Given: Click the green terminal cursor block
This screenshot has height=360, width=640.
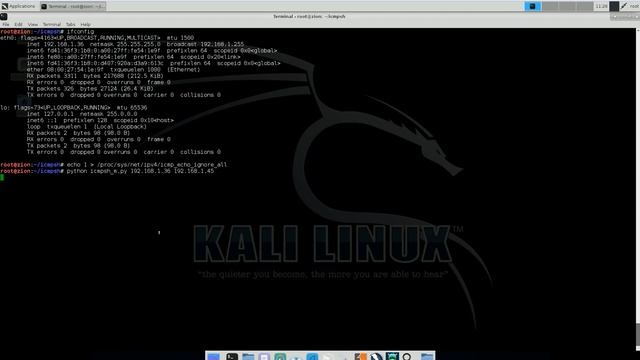Looking at the screenshot, I should coord(2,177).
